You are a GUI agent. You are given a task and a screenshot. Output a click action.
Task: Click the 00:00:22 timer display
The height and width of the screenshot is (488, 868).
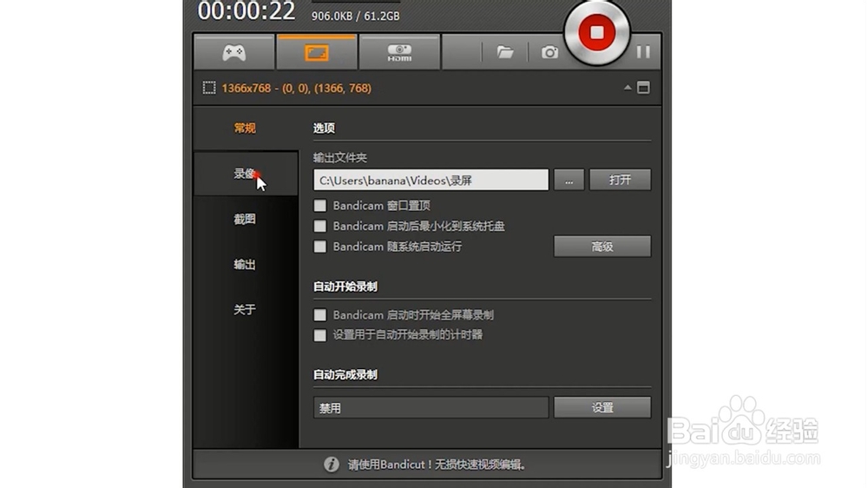pyautogui.click(x=247, y=11)
